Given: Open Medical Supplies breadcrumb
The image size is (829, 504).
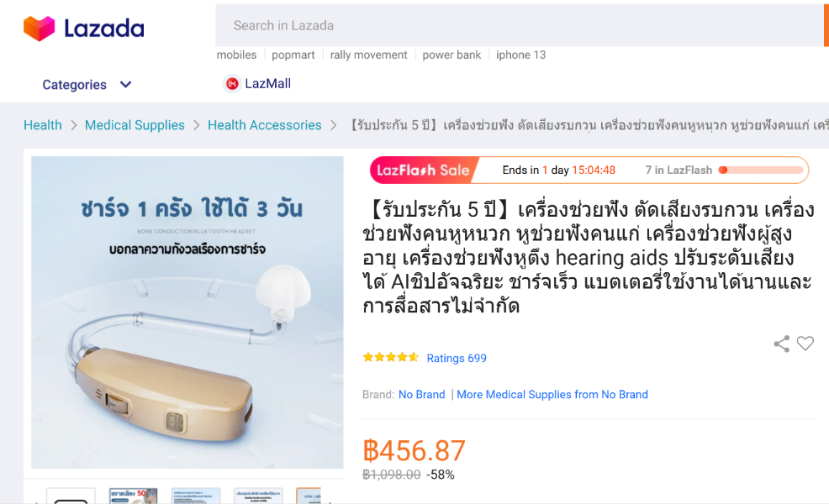Looking at the screenshot, I should (x=135, y=125).
